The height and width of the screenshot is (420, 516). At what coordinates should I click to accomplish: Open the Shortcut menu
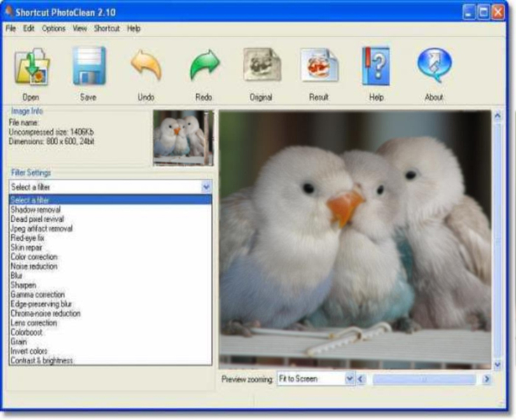click(106, 29)
